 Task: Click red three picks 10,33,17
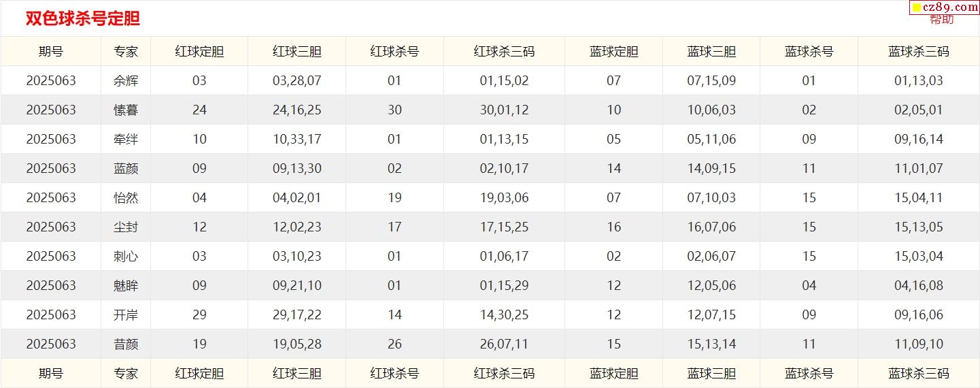click(x=297, y=139)
